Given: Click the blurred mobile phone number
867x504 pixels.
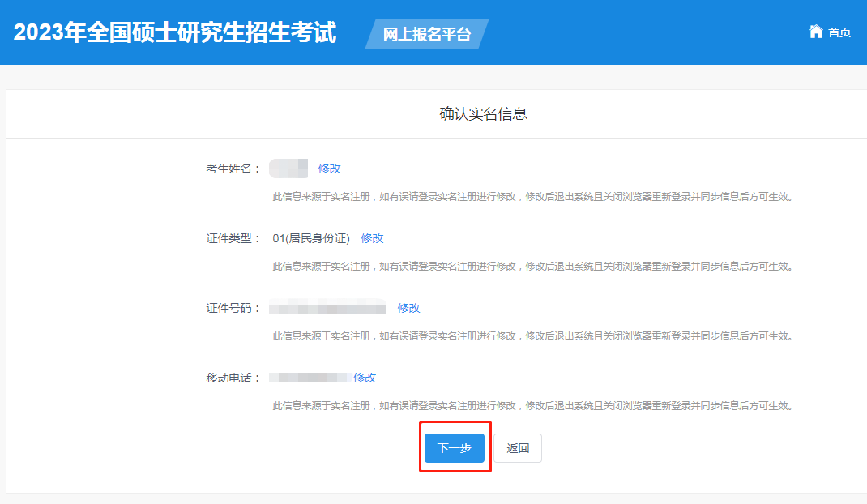Looking at the screenshot, I should [310, 378].
